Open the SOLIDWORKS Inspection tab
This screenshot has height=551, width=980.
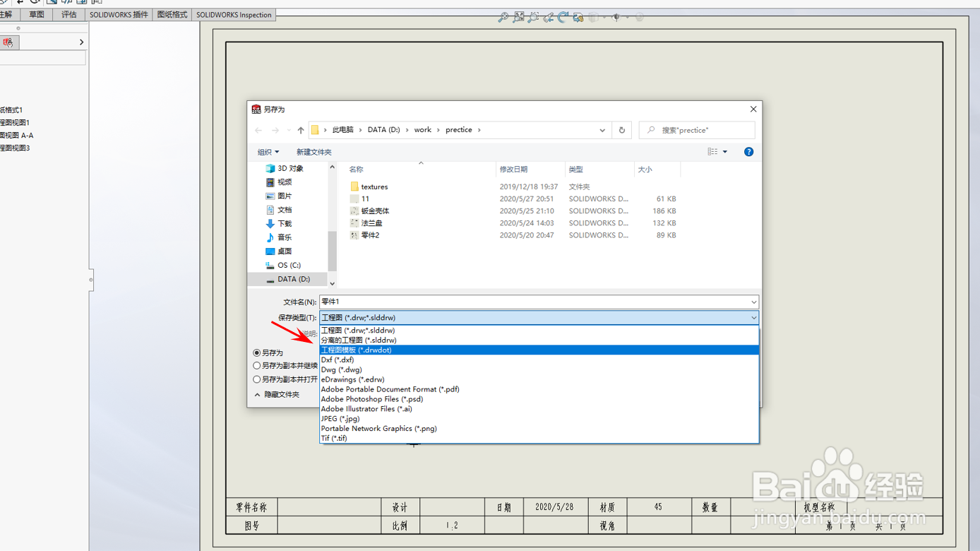(x=233, y=14)
